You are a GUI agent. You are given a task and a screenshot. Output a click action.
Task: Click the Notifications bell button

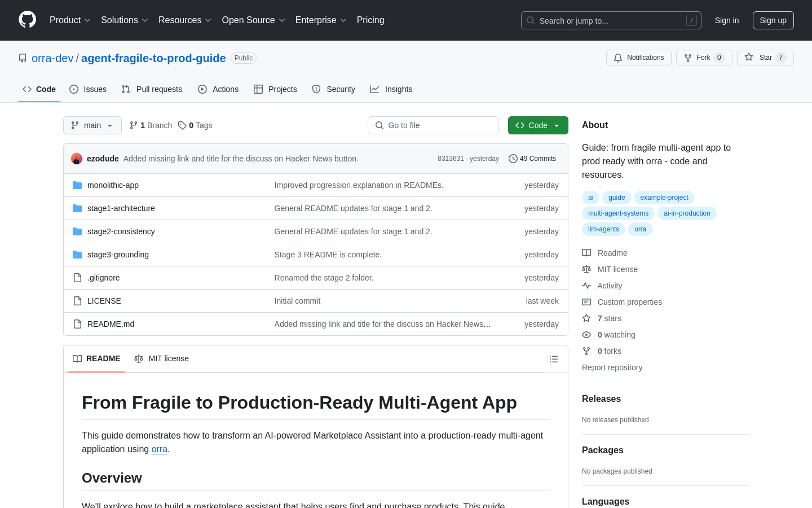[639, 58]
